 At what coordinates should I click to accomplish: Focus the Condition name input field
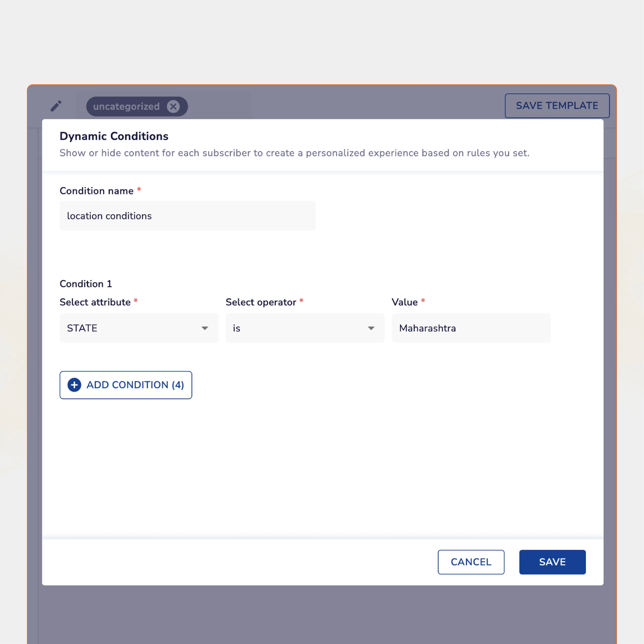pyautogui.click(x=187, y=216)
